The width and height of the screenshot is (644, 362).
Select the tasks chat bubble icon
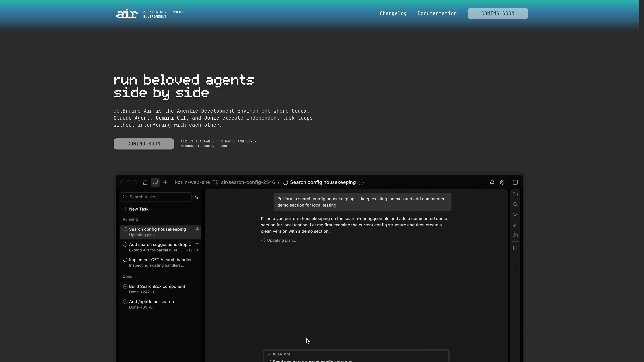pos(155,182)
